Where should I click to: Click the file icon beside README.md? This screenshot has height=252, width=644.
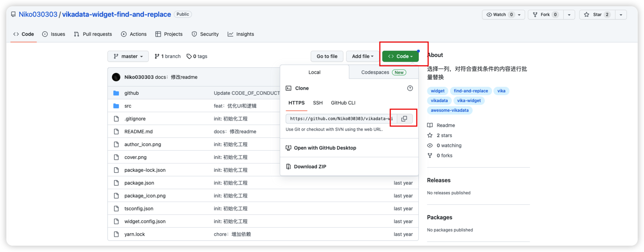[116, 132]
